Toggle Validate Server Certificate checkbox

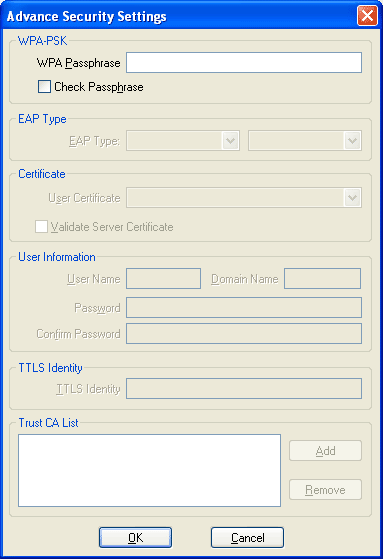[41, 227]
